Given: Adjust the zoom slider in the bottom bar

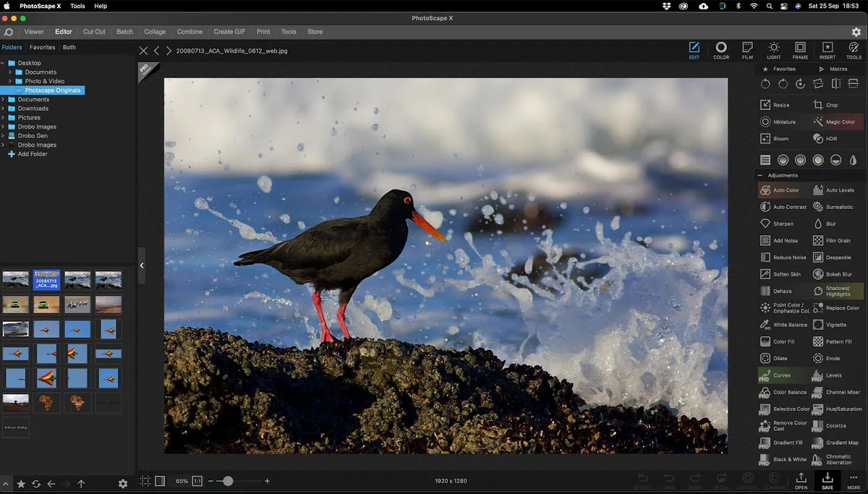Looking at the screenshot, I should coord(228,481).
